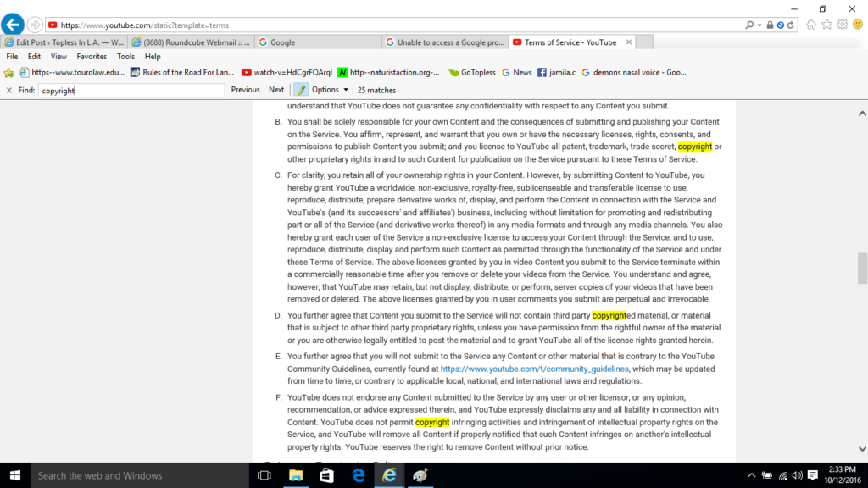Click the volume speaker tray icon
868x488 pixels.
click(x=797, y=475)
